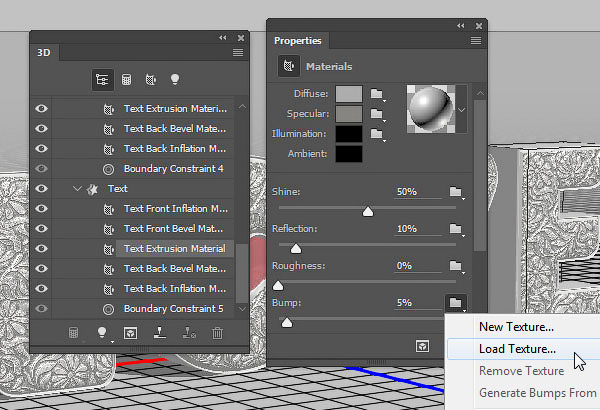Screen dimensions: 600x410
Task: Click move object to ground plane icon
Action: click(x=160, y=333)
